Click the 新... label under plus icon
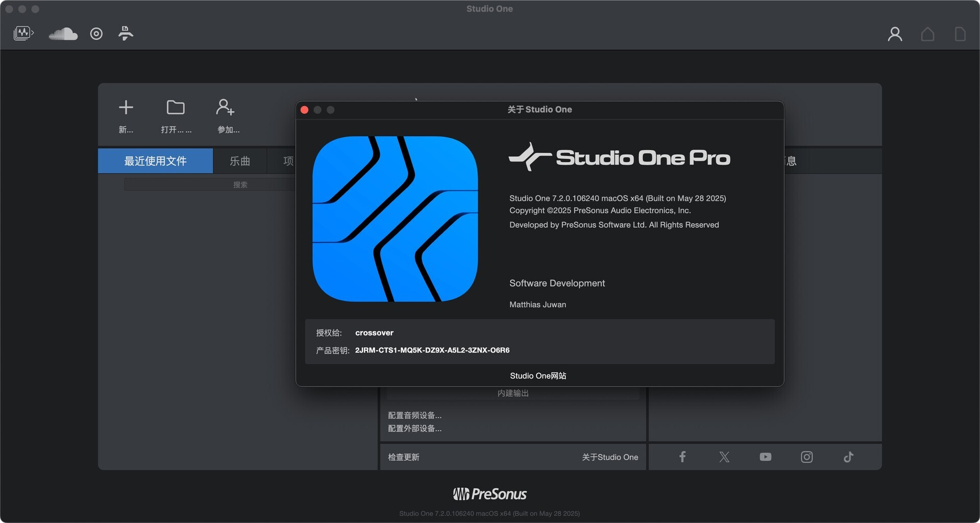The width and height of the screenshot is (980, 523). tap(126, 130)
